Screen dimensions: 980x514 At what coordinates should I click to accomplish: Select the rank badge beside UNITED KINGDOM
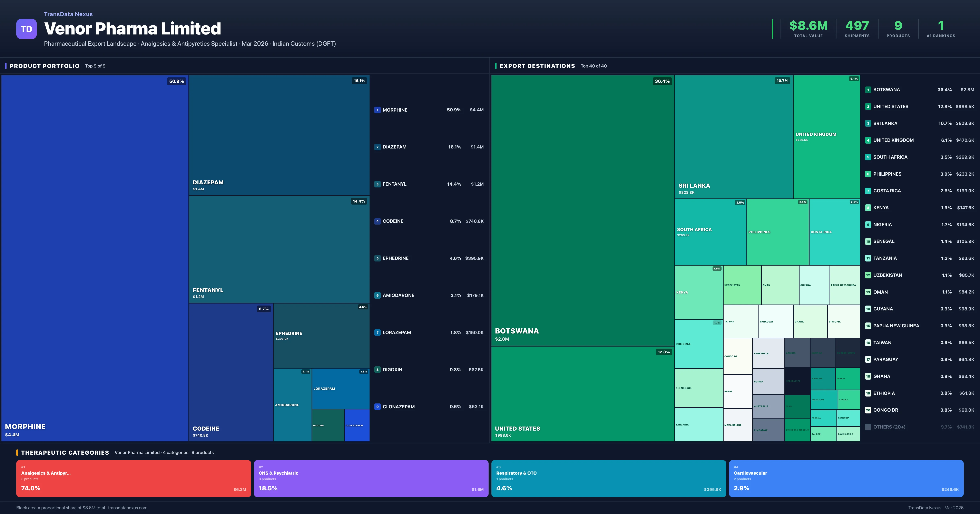click(x=868, y=140)
